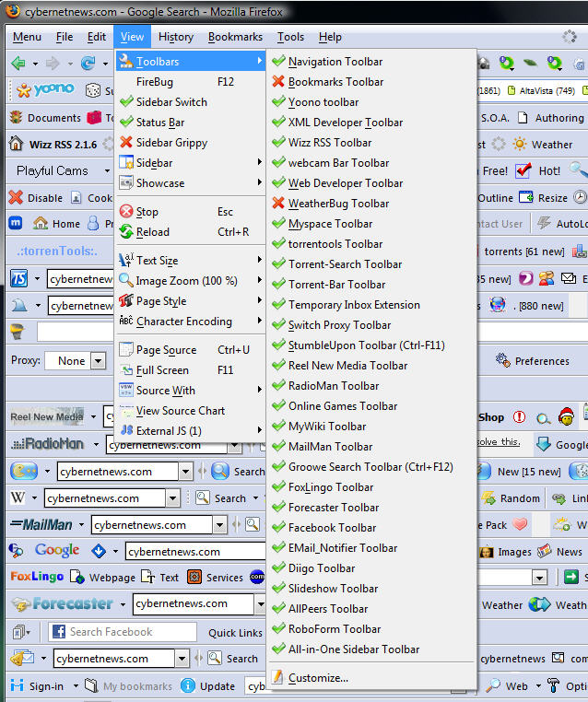The width and height of the screenshot is (588, 702).
Task: Open the Proxy None dropdown
Action: point(98,361)
